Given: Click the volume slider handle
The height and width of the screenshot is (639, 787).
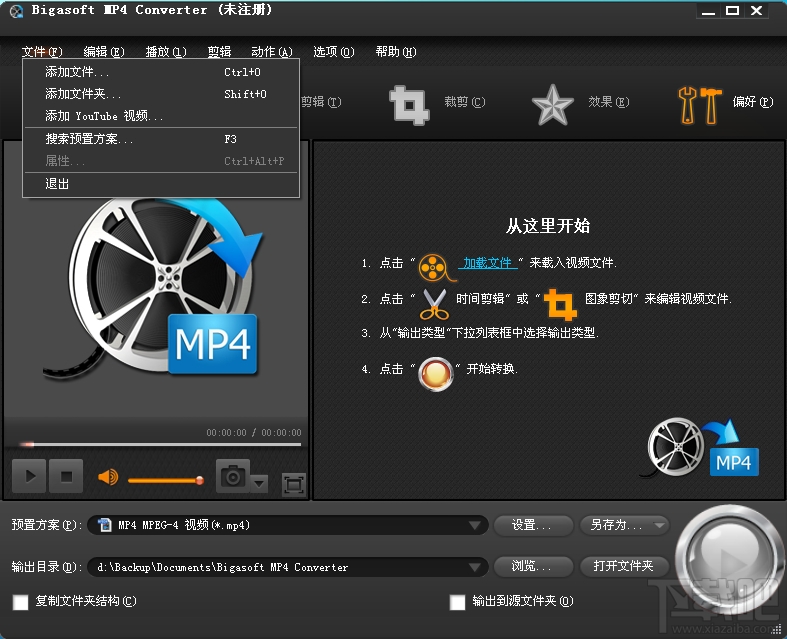Looking at the screenshot, I should click(x=199, y=480).
